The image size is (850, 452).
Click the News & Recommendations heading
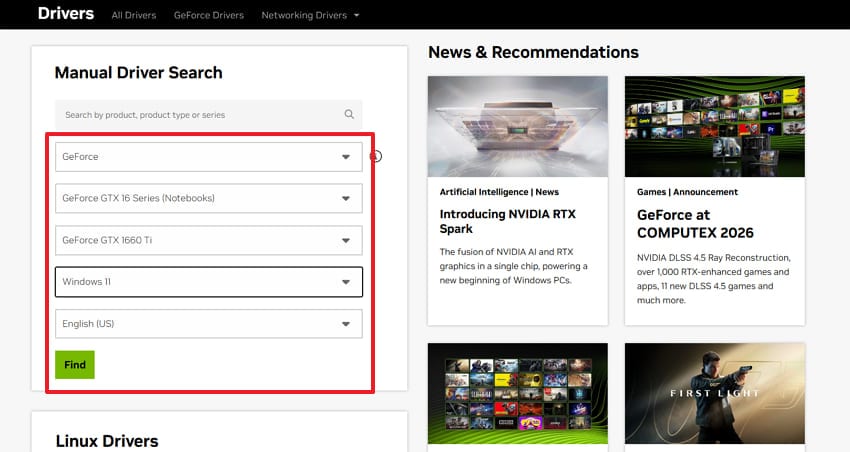(533, 52)
